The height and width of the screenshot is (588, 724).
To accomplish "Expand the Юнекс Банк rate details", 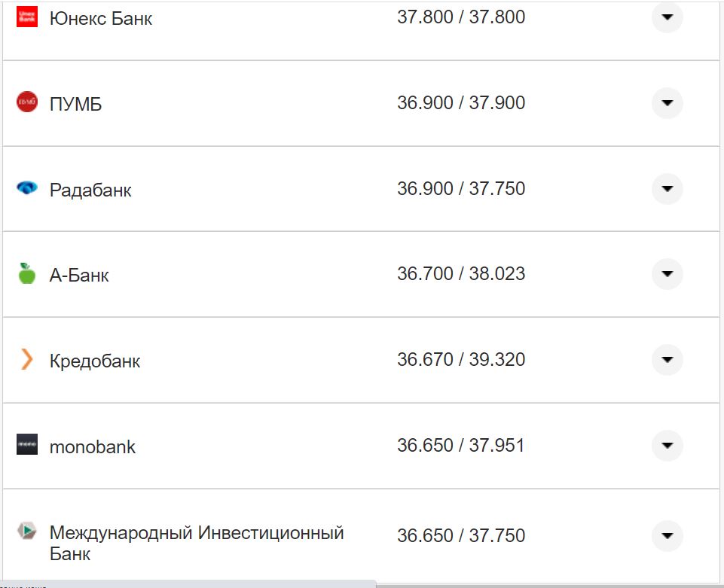I will click(x=666, y=17).
